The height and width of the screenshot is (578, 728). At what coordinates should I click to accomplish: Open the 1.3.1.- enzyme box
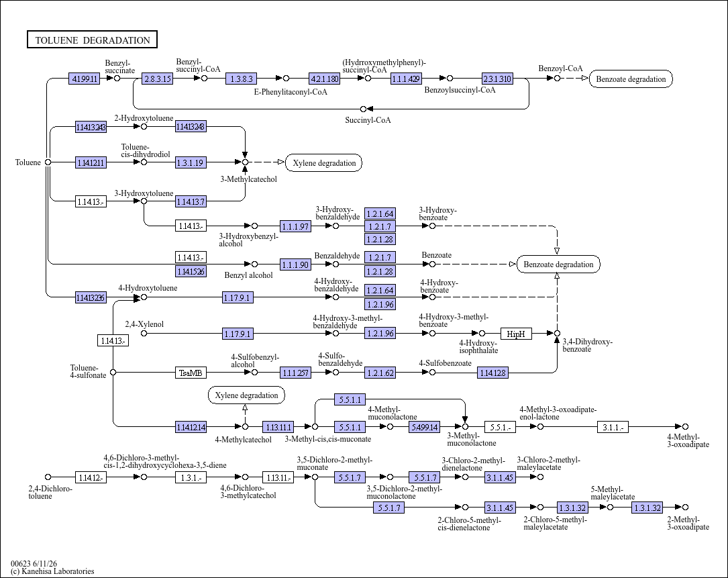click(x=191, y=477)
